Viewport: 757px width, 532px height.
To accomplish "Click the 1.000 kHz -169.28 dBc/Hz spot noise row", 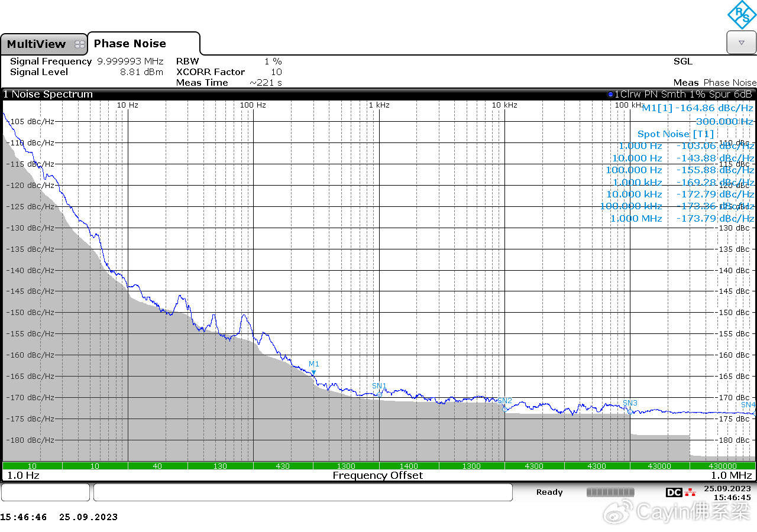I will [683, 183].
